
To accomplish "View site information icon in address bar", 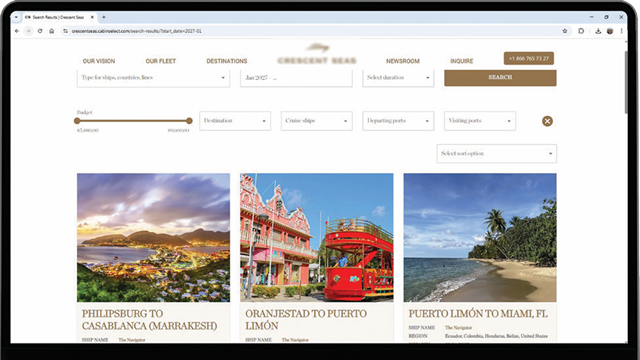I will click(x=65, y=31).
